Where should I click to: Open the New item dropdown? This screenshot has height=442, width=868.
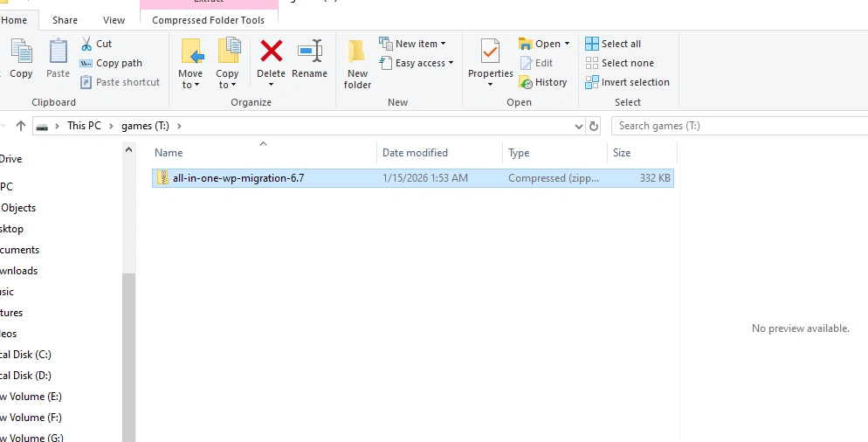click(412, 44)
